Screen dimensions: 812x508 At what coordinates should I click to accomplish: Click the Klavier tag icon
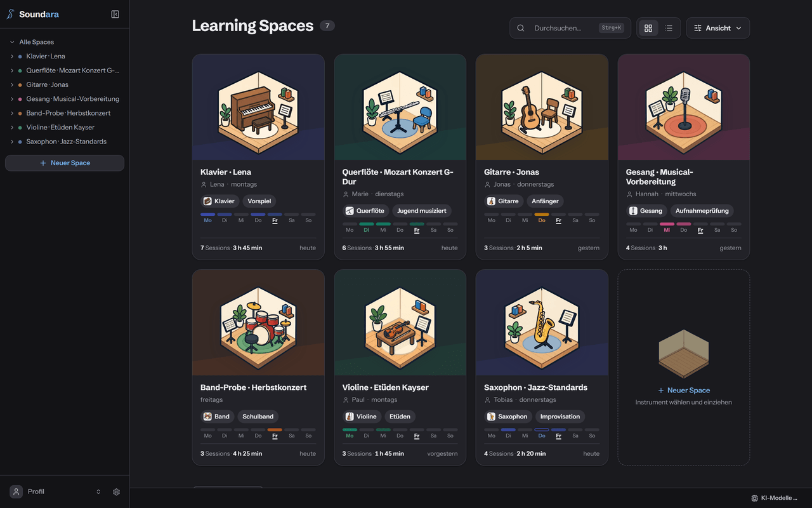click(207, 201)
